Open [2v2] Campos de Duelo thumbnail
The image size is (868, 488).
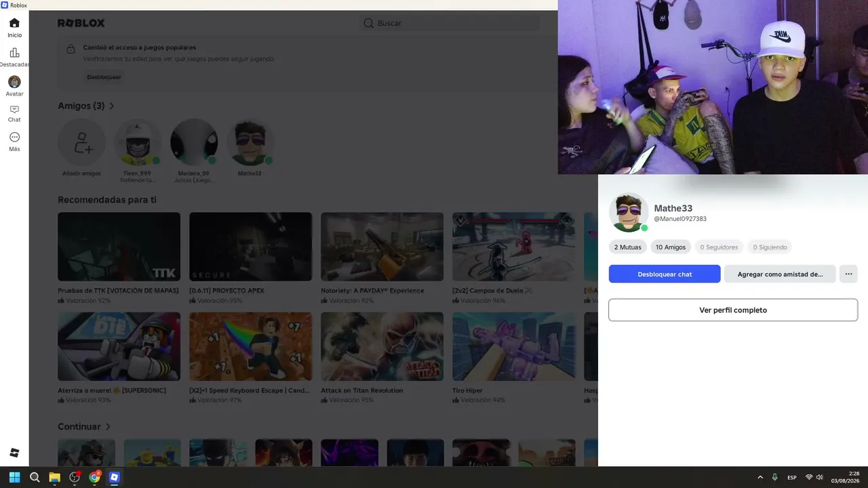click(513, 247)
